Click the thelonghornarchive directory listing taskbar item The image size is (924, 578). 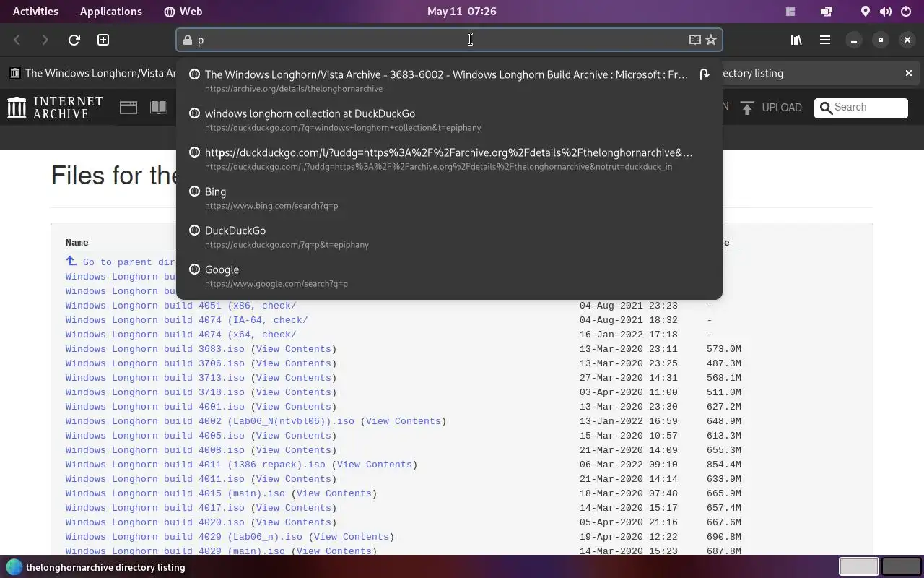[x=96, y=567]
